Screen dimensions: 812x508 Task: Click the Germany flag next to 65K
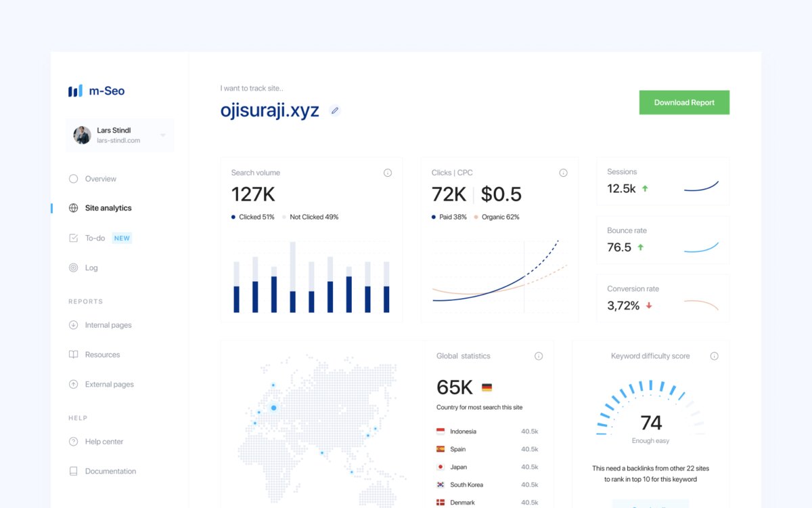pyautogui.click(x=487, y=387)
